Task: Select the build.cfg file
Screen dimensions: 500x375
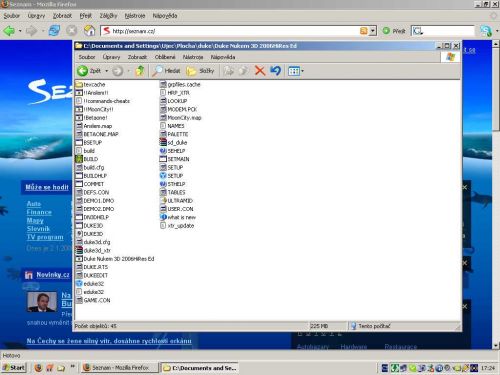Action: (x=90, y=167)
